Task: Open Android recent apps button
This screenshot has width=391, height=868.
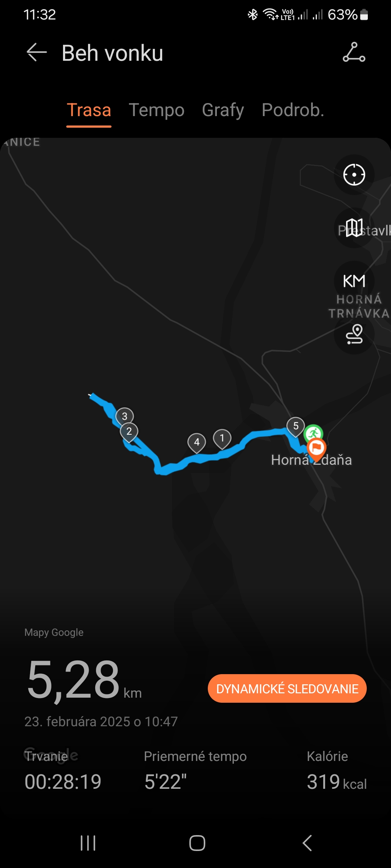Action: pos(88,843)
